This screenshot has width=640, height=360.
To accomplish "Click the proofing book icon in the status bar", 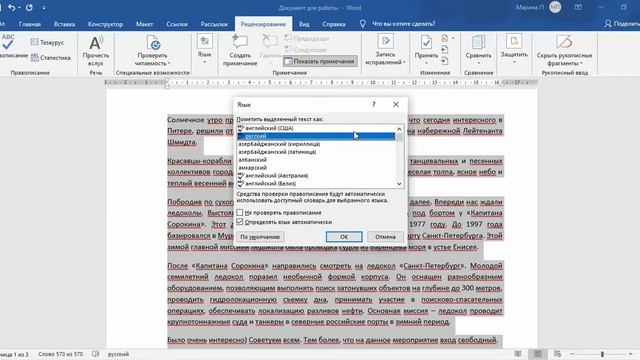I will [x=96, y=354].
